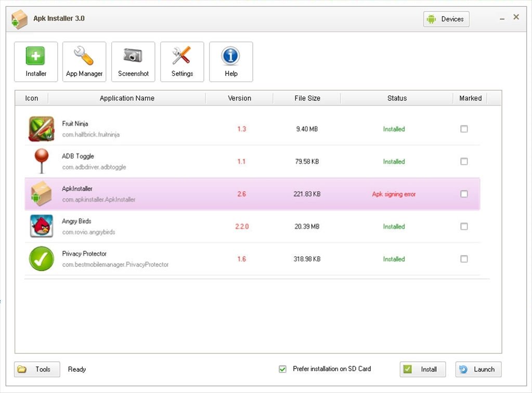Click the ADB Toggle app icon
The image size is (532, 393).
[x=41, y=161]
